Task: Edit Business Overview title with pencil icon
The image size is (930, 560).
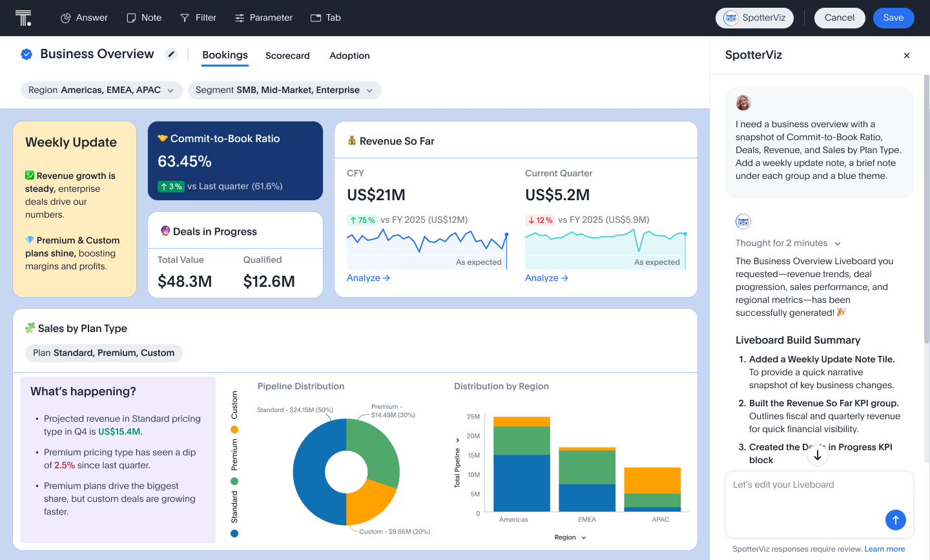Action: pos(171,54)
